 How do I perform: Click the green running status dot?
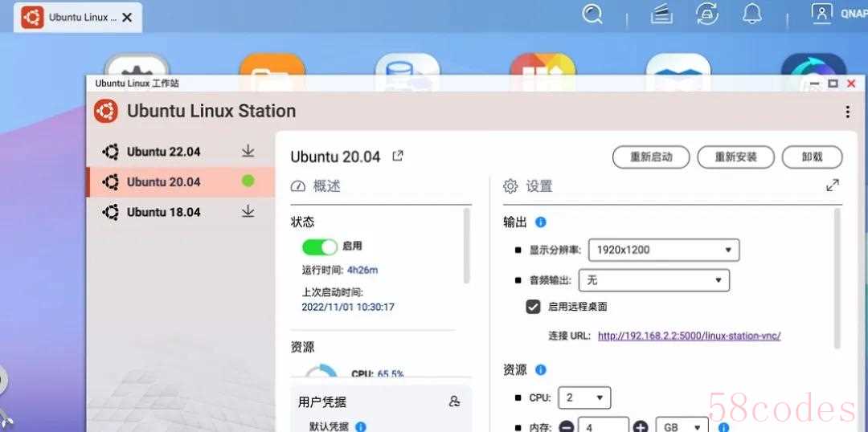click(248, 181)
